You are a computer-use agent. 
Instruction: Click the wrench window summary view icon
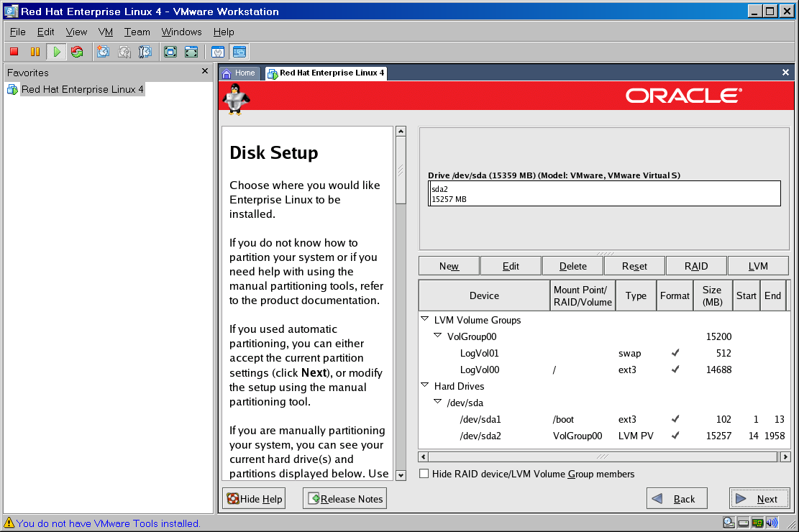[x=218, y=52]
